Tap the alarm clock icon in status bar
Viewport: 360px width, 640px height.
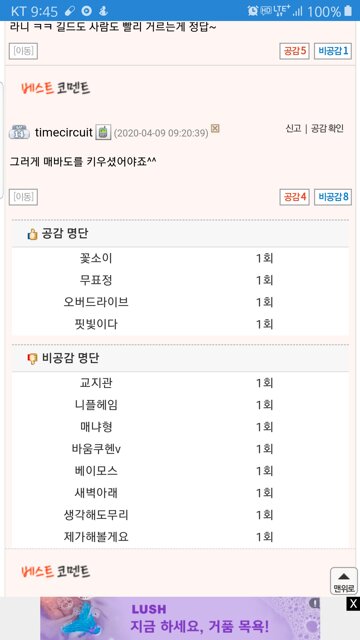(x=253, y=11)
